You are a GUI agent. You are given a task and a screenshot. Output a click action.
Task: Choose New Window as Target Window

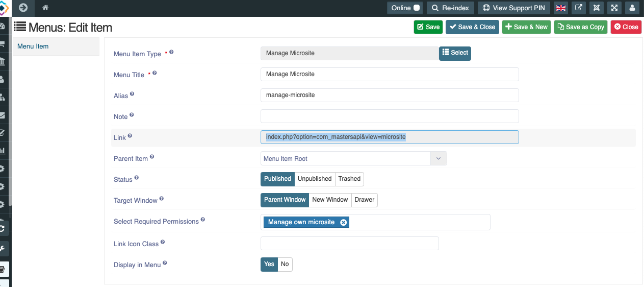point(330,200)
